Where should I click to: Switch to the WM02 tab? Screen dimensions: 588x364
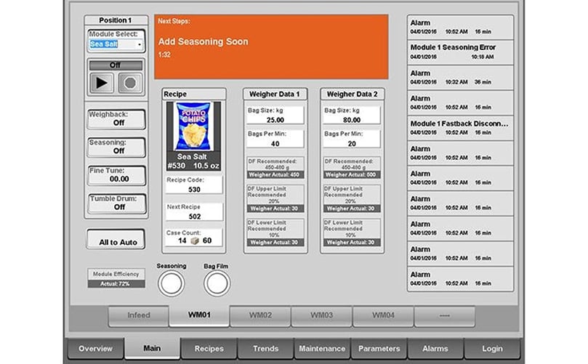(x=260, y=316)
